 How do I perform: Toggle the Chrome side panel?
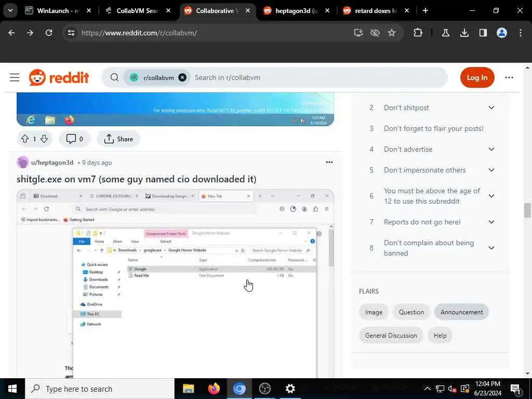(483, 33)
